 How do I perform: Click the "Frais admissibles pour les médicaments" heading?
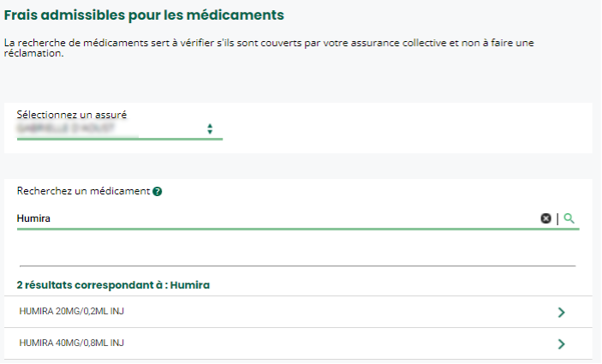[144, 15]
